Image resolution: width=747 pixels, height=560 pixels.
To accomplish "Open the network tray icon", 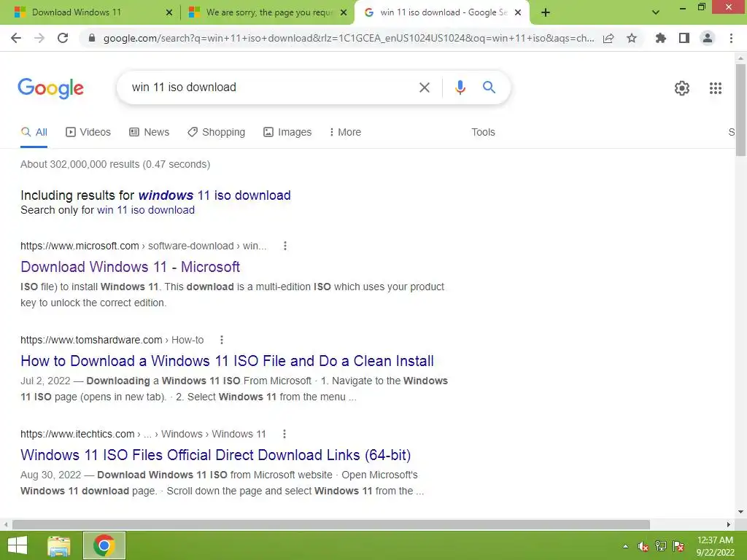I will [x=661, y=546].
